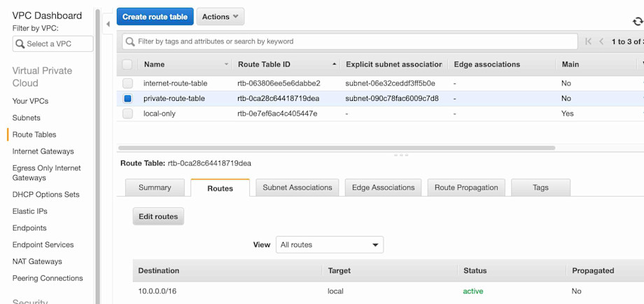
Task: Click route table ID rtb-063806ee5e6dabbe2
Action: pos(279,83)
